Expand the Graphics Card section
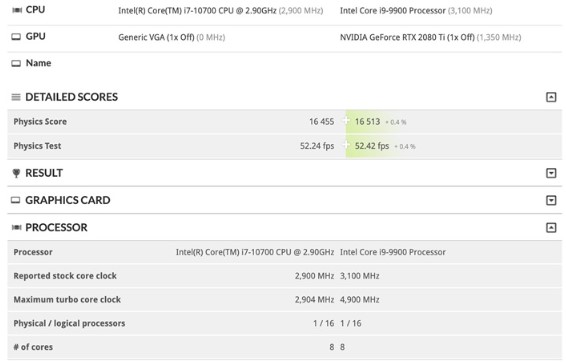Viewport: 566px width, 363px height. click(551, 200)
